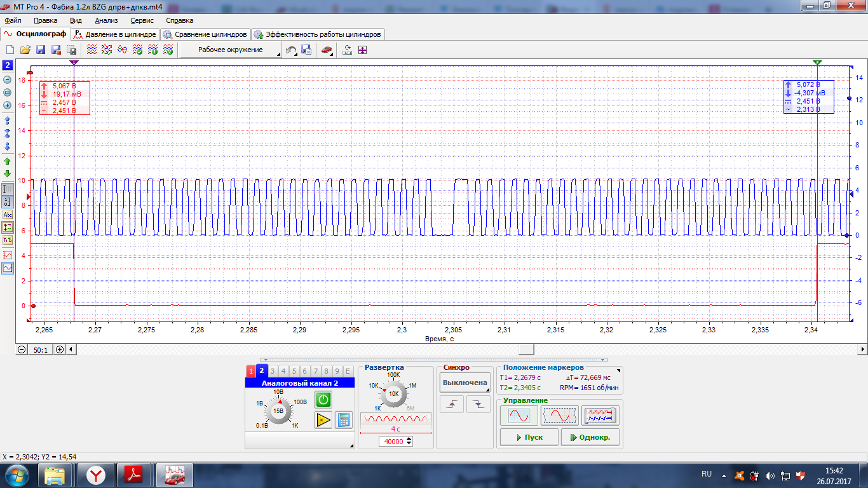Increase the 40000 sample count stepper
This screenshot has height=488, width=868.
point(409,438)
